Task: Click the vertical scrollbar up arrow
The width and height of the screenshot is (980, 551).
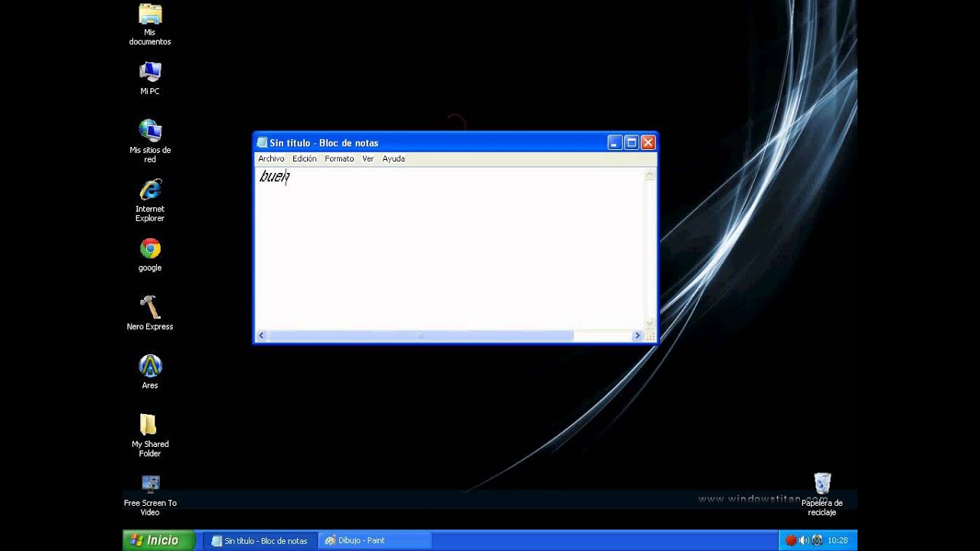Action: coord(649,174)
